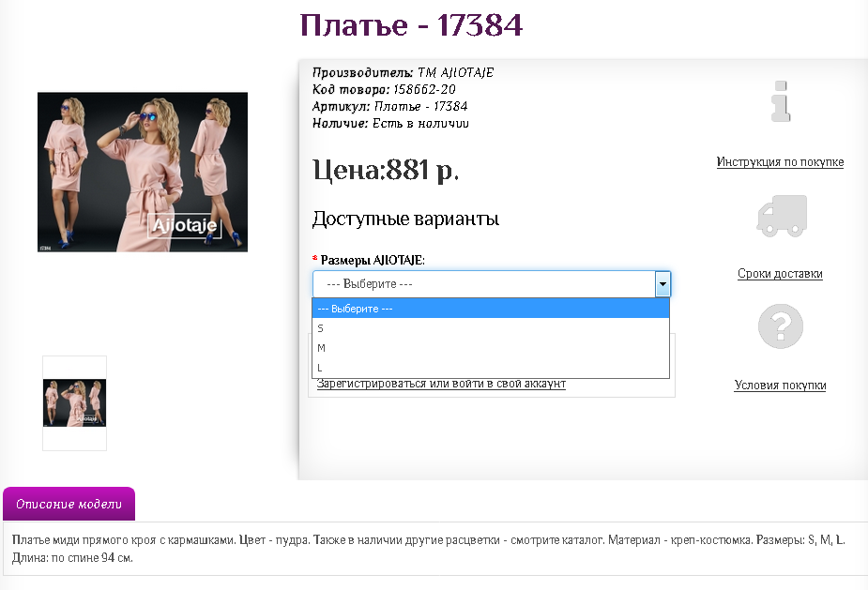868x590 pixels.
Task: Click the main dress product photo
Action: tap(143, 173)
